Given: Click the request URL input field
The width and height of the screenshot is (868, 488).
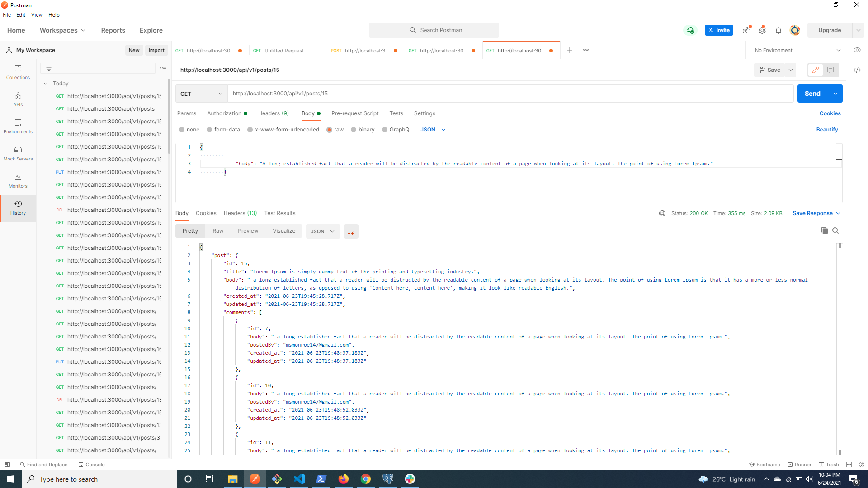Looking at the screenshot, I should tap(510, 94).
